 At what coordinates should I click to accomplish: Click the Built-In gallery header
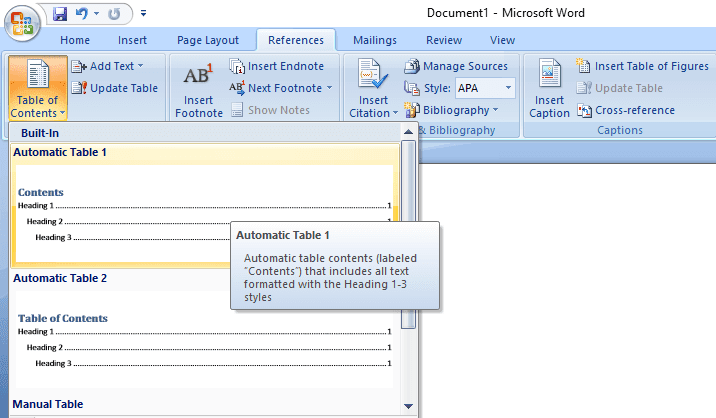click(x=205, y=133)
